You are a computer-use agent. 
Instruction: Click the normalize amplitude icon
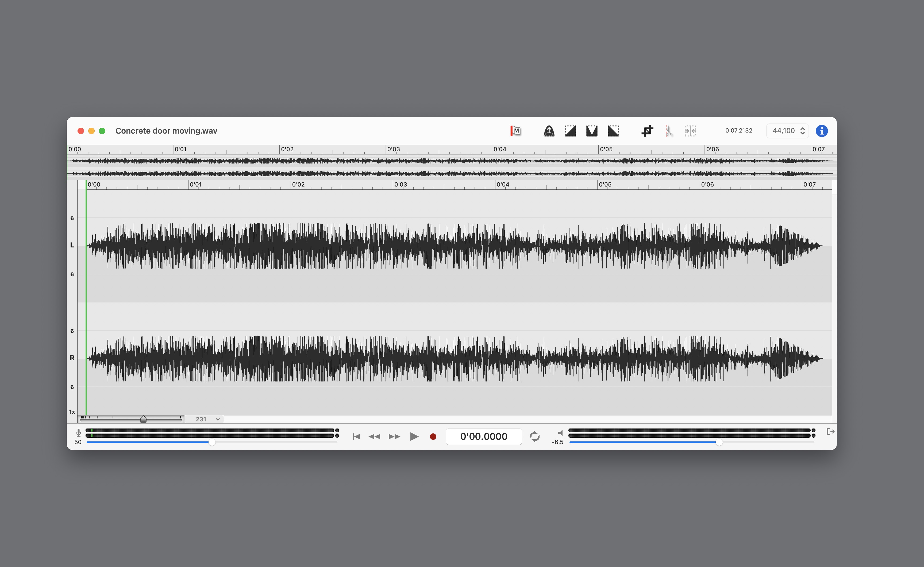pyautogui.click(x=549, y=131)
